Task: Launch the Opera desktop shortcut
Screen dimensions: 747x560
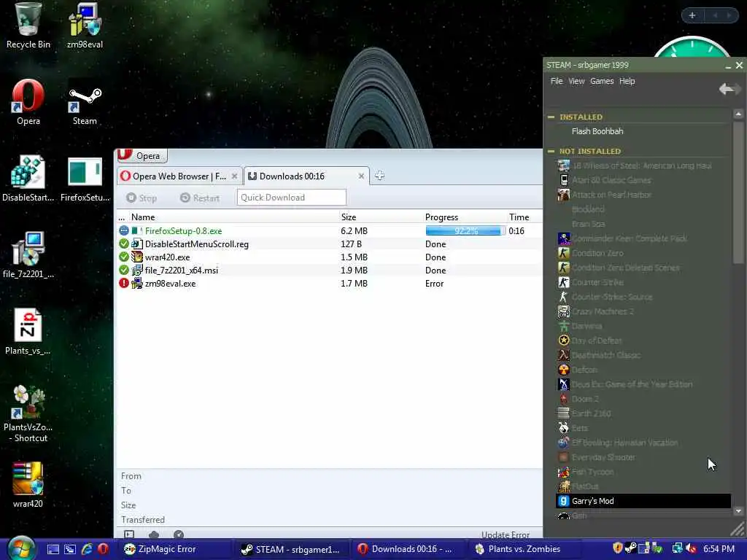Action: 28,102
